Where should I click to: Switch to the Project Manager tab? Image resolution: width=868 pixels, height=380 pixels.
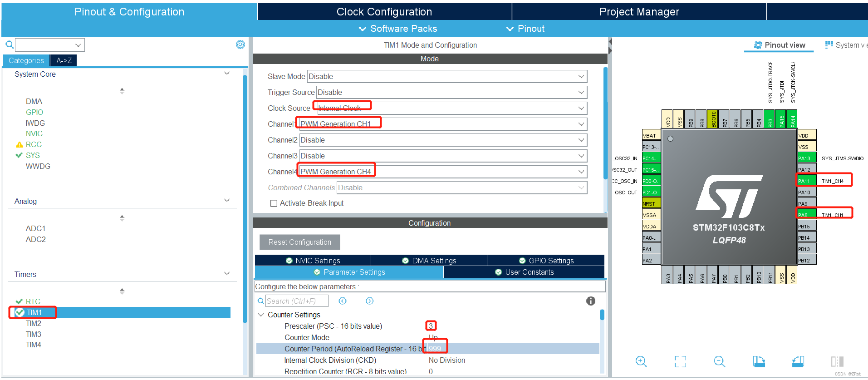639,12
